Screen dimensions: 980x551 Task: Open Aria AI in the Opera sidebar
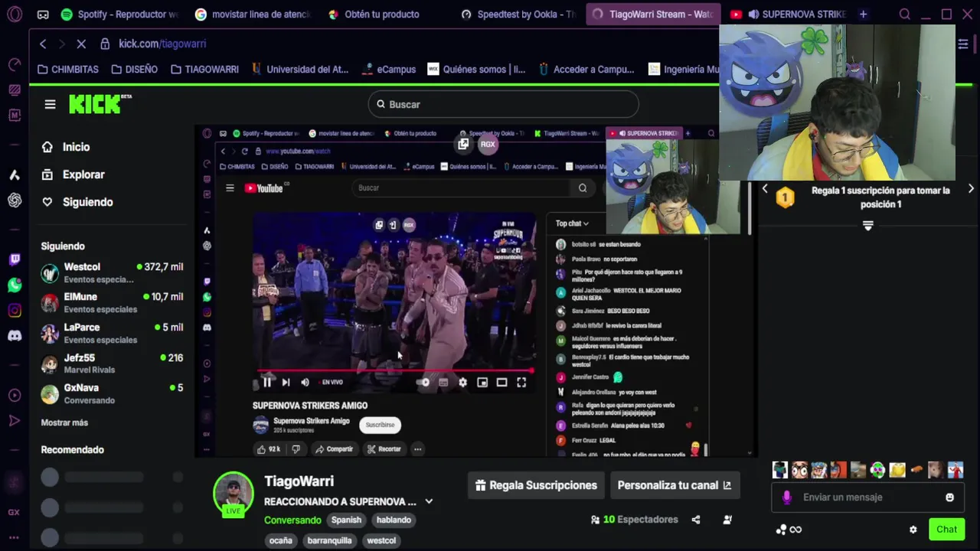point(15,174)
